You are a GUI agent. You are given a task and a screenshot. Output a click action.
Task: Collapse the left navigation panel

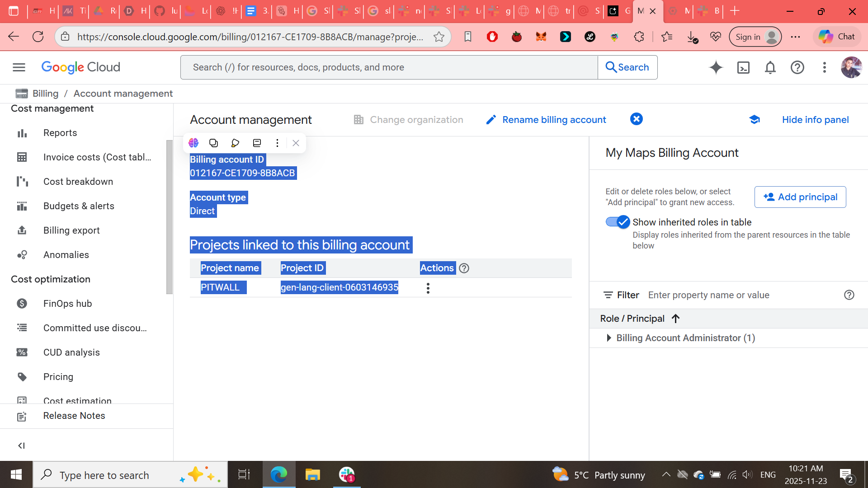21,446
